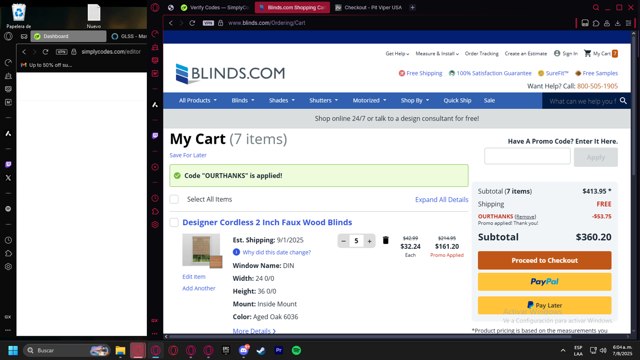Click the Faux Wood Blinds product thumbnail
The height and width of the screenshot is (360, 640).
pos(202,251)
